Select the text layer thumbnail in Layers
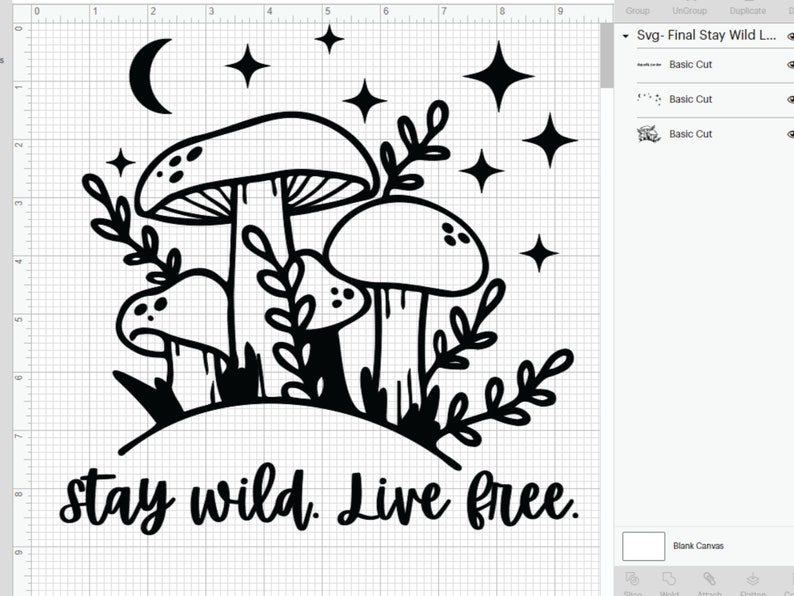794x596 pixels. (x=649, y=64)
